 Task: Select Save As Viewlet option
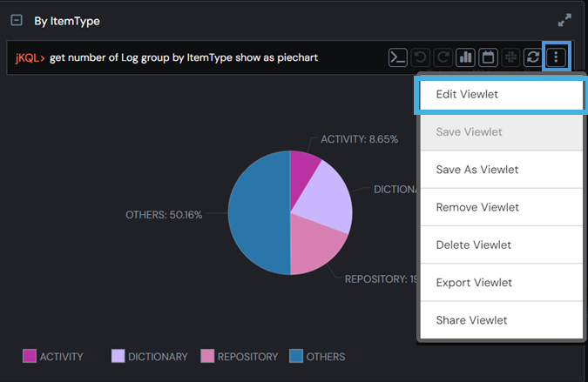pyautogui.click(x=502, y=170)
